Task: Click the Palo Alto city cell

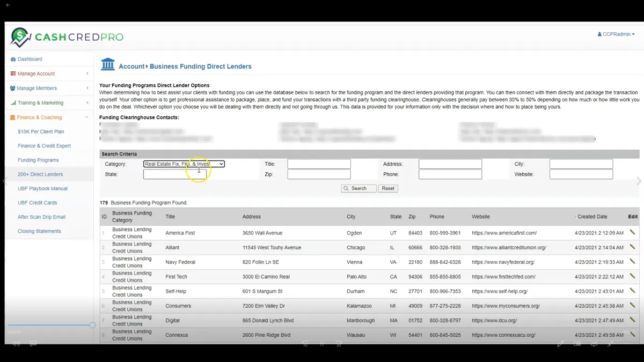Action: click(356, 277)
